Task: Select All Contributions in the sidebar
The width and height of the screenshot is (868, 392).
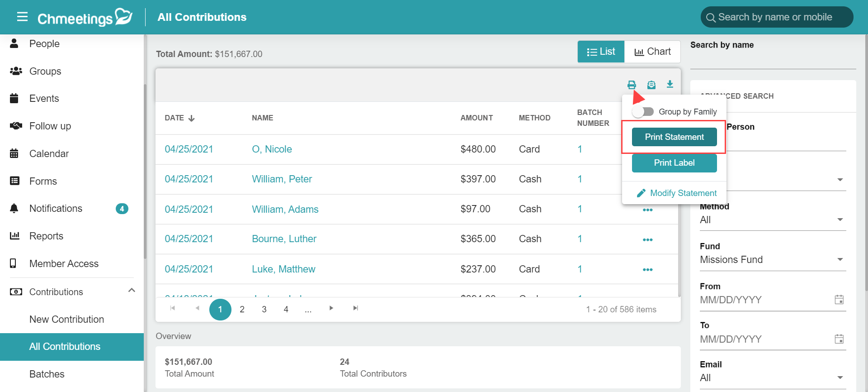Action: (72, 347)
